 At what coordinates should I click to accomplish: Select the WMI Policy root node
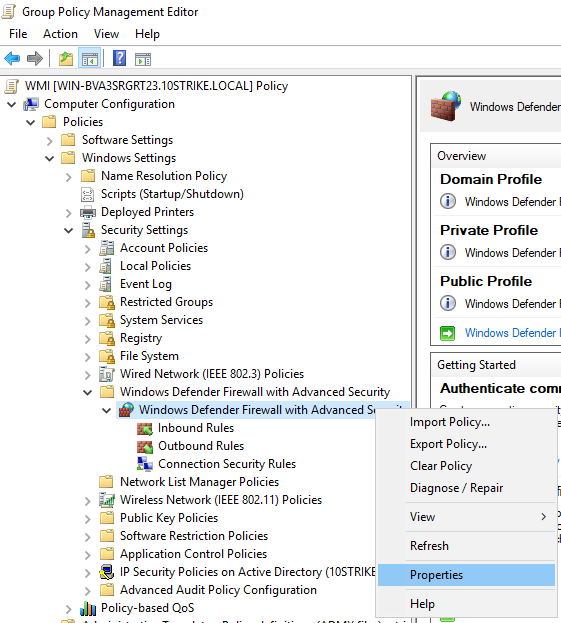156,86
